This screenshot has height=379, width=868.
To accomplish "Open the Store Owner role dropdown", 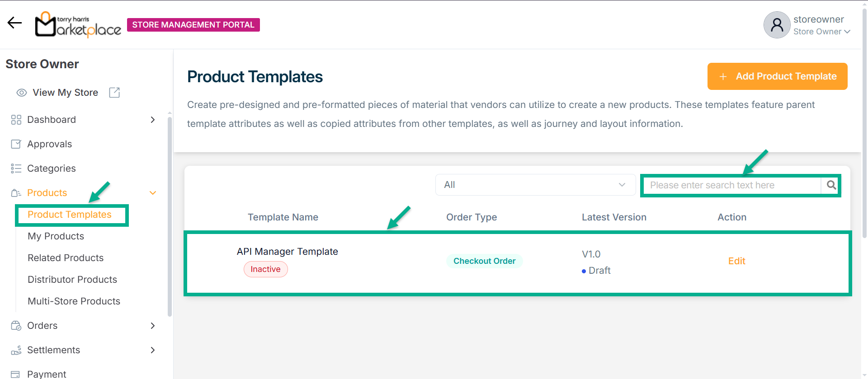I will (822, 32).
